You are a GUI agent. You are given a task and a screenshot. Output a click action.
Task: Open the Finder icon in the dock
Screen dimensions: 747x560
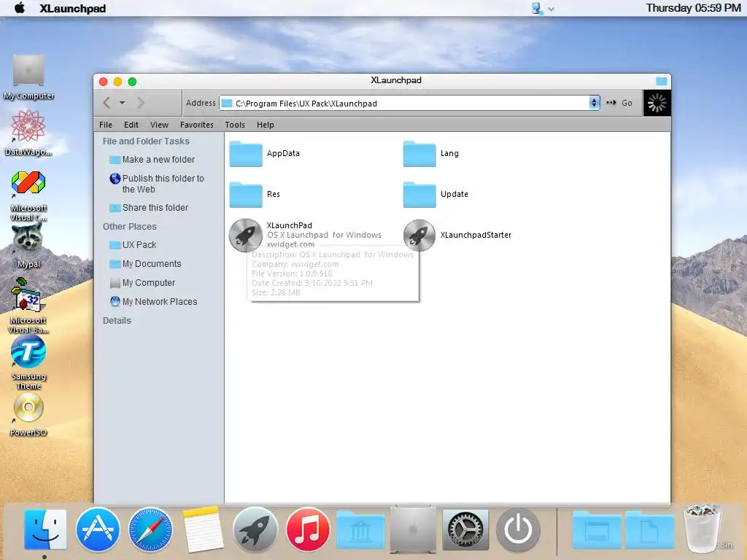tap(45, 529)
